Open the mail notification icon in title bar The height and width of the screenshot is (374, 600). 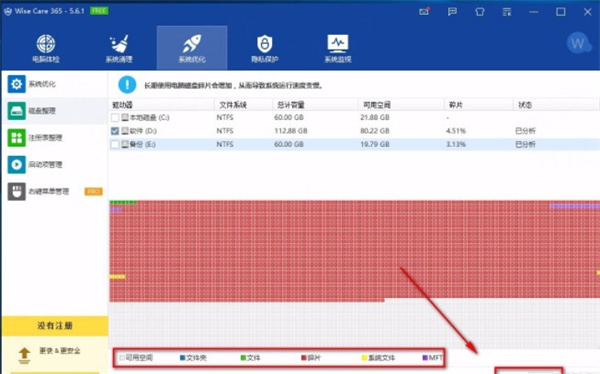pos(424,11)
